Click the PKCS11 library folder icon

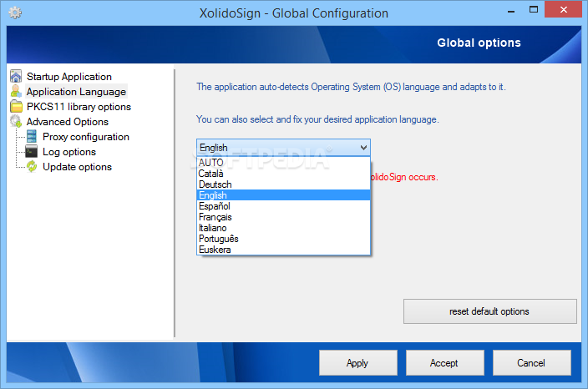(x=16, y=106)
